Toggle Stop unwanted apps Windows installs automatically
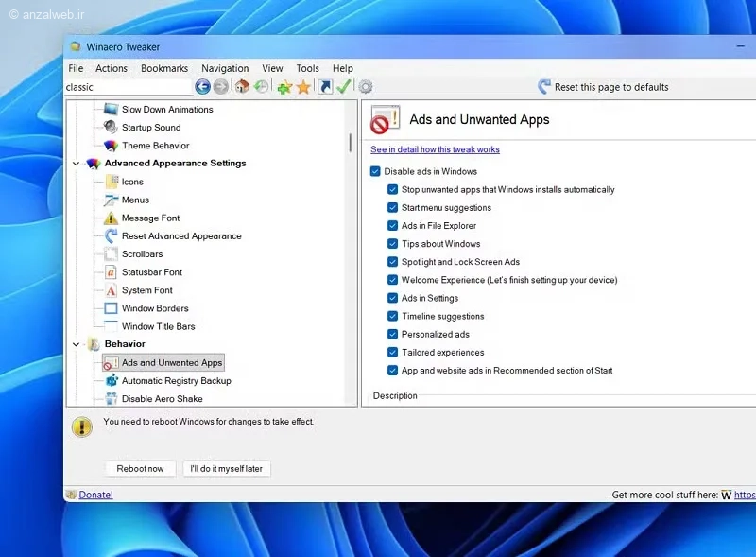 pos(392,189)
